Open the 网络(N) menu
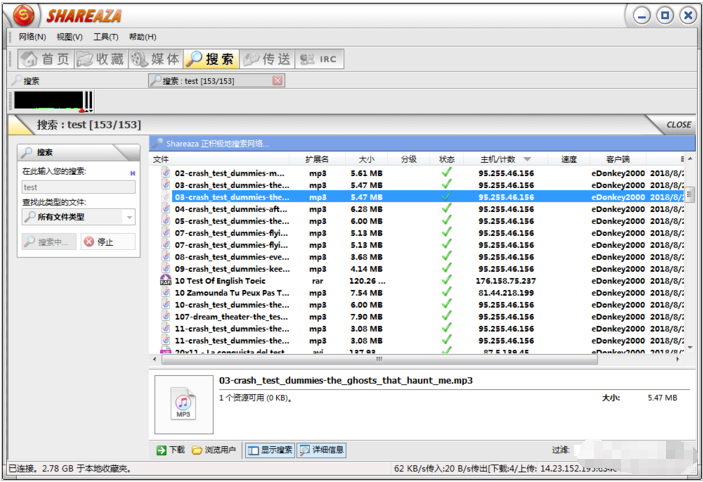This screenshot has height=482, width=703. pos(33,37)
